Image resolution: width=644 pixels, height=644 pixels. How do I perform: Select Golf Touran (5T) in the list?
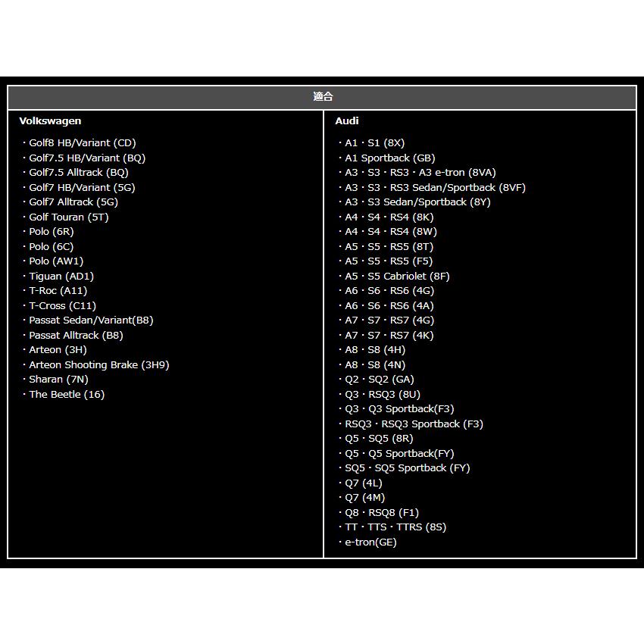tap(68, 217)
